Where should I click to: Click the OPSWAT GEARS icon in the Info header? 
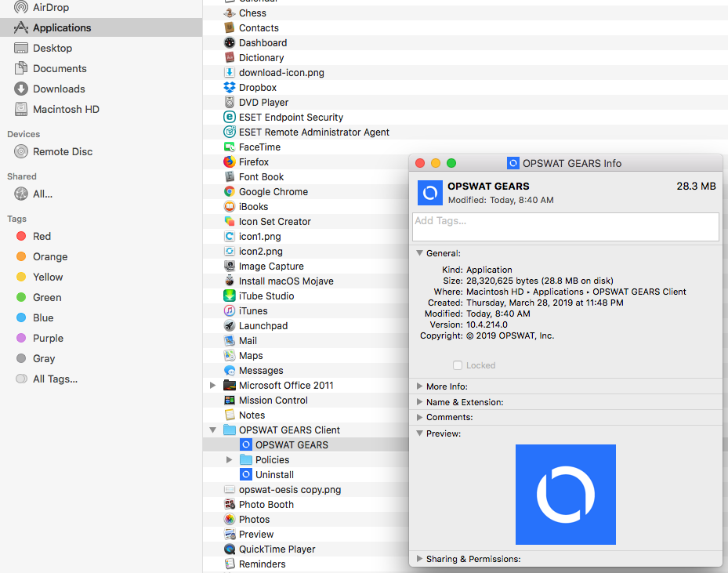click(x=430, y=193)
